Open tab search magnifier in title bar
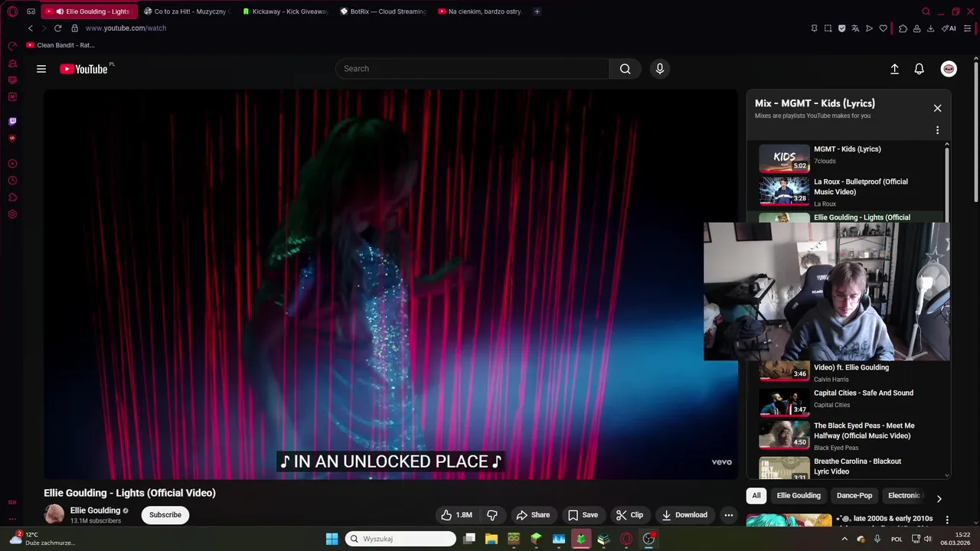The height and width of the screenshot is (551, 980). pyautogui.click(x=926, y=11)
